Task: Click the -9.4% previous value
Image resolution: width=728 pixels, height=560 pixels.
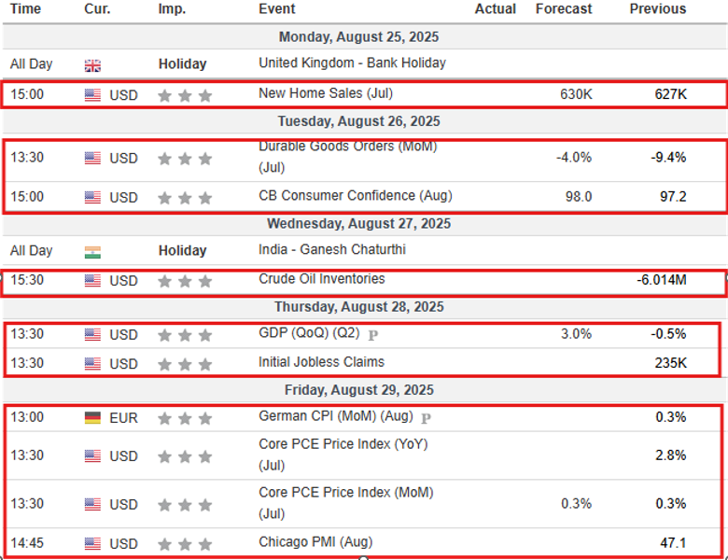Action: click(668, 158)
